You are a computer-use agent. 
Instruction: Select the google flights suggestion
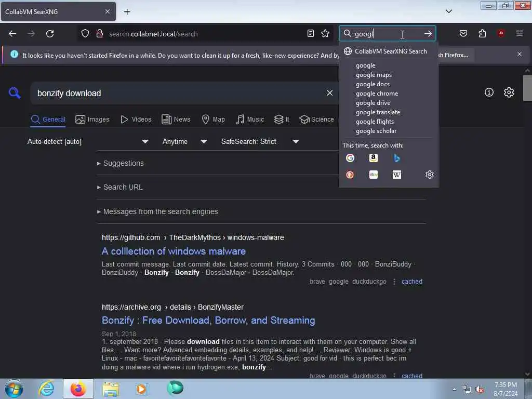point(375,122)
